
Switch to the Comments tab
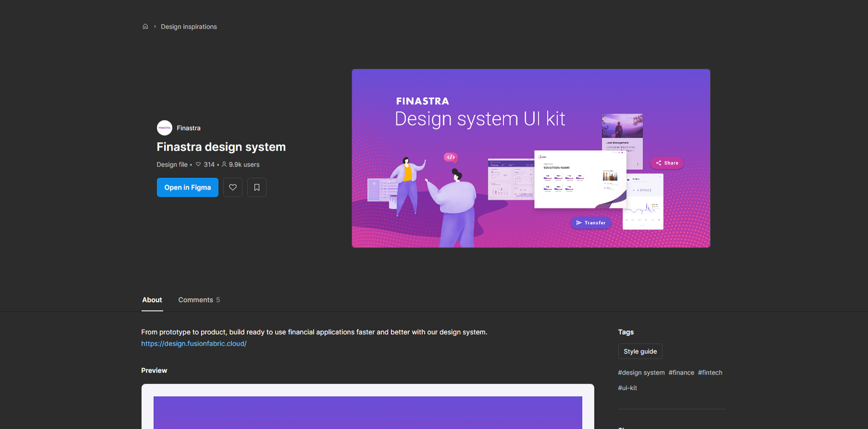(199, 300)
